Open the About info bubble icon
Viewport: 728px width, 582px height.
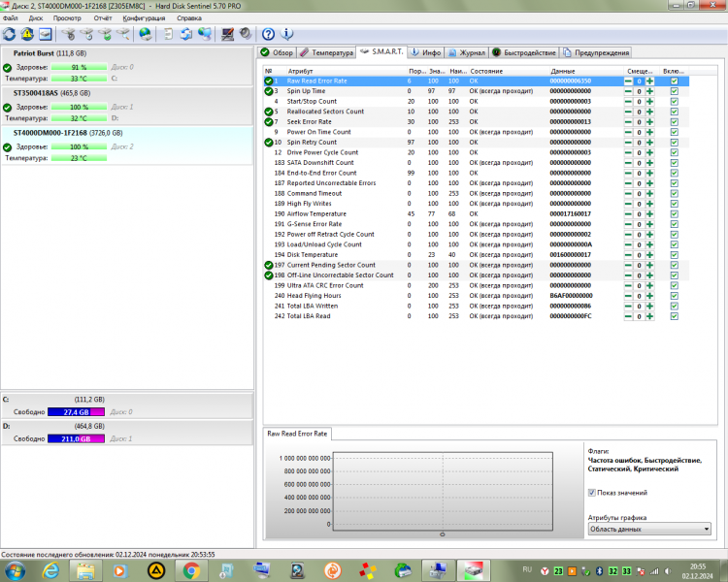pos(286,34)
